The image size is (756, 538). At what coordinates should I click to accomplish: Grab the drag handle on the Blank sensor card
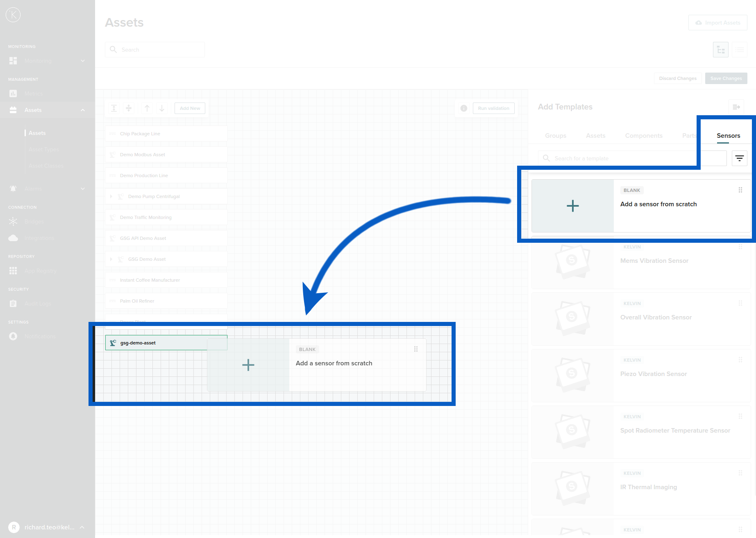(x=740, y=190)
